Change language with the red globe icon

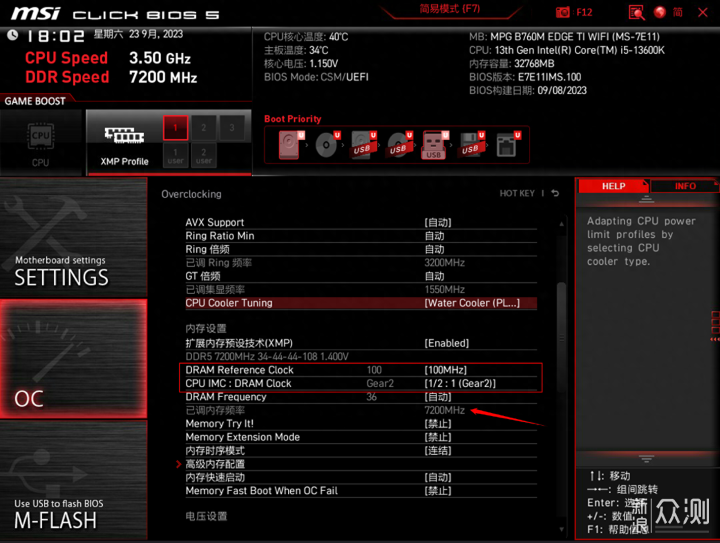click(x=660, y=12)
